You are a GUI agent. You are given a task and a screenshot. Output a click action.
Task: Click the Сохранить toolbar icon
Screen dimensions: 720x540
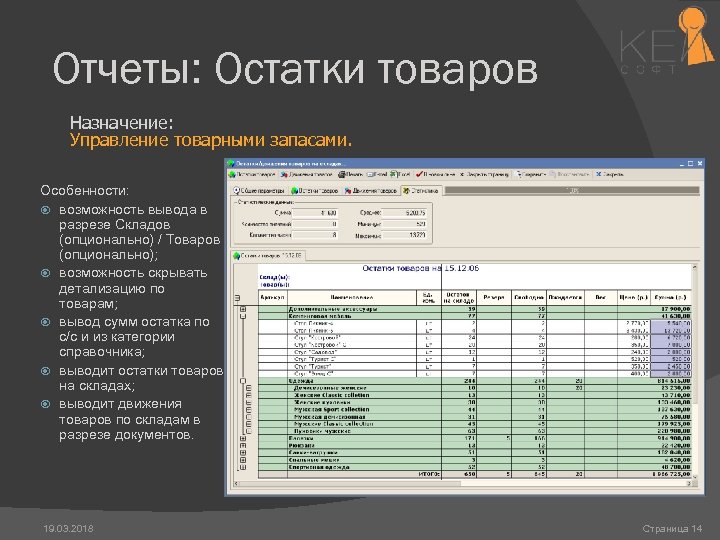519,174
